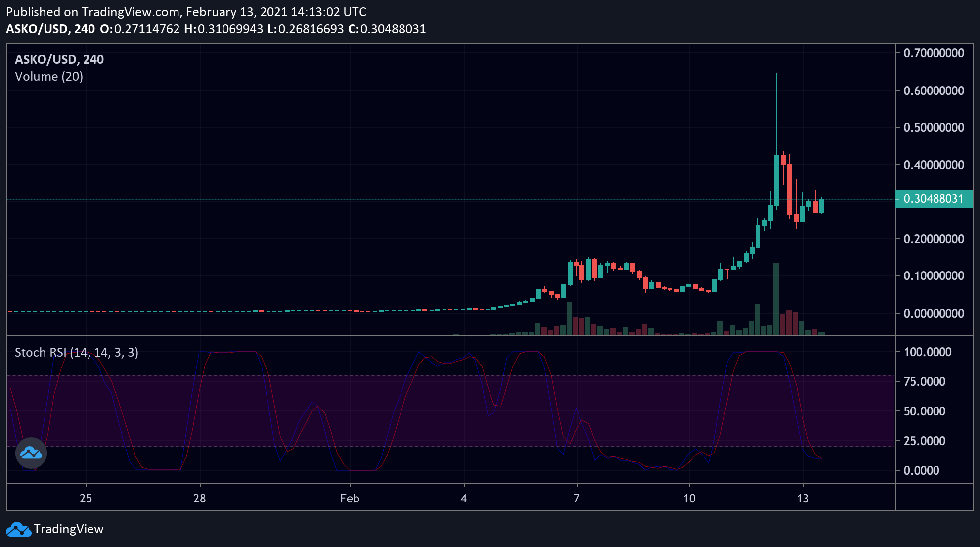Click the 0.20000000 price axis label
Screen dimensions: 980x547
934,239
